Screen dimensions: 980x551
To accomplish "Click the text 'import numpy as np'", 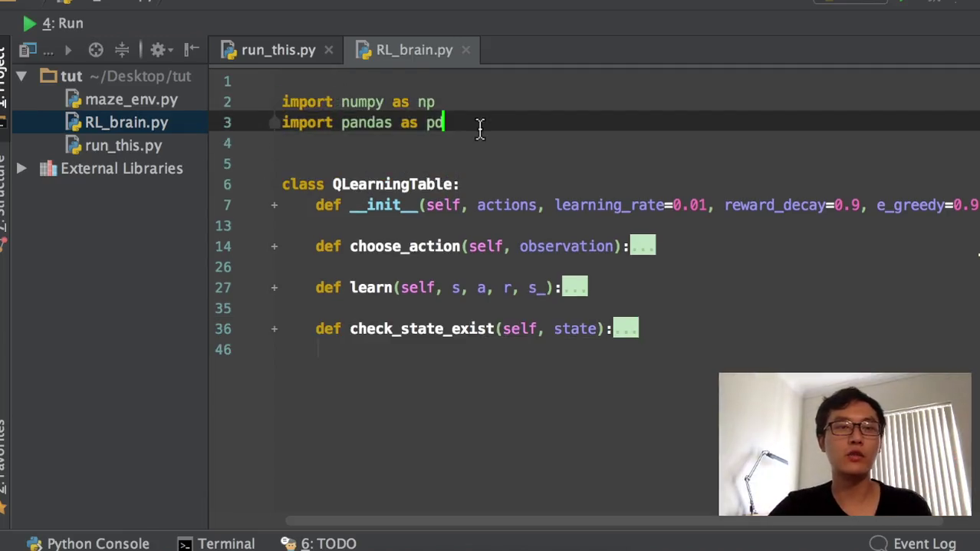I will click(x=358, y=101).
